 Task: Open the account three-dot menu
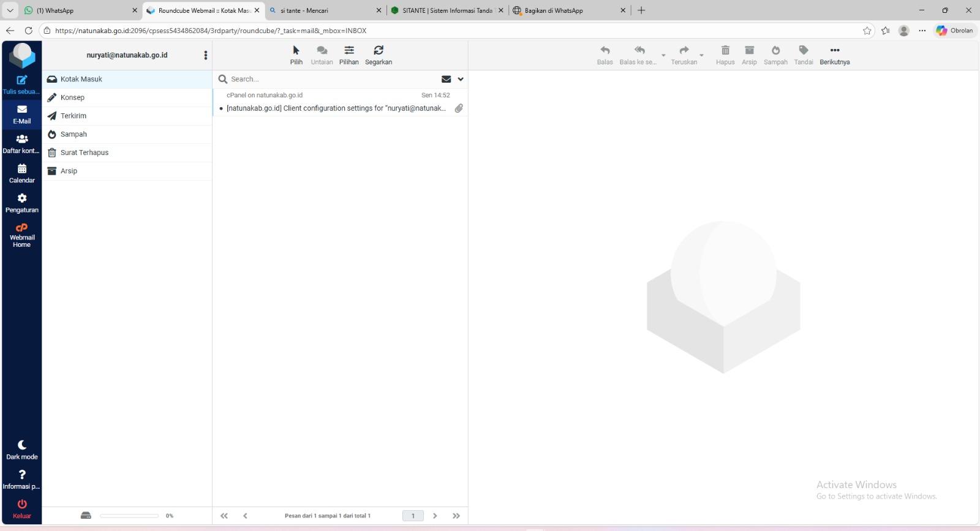pos(206,55)
